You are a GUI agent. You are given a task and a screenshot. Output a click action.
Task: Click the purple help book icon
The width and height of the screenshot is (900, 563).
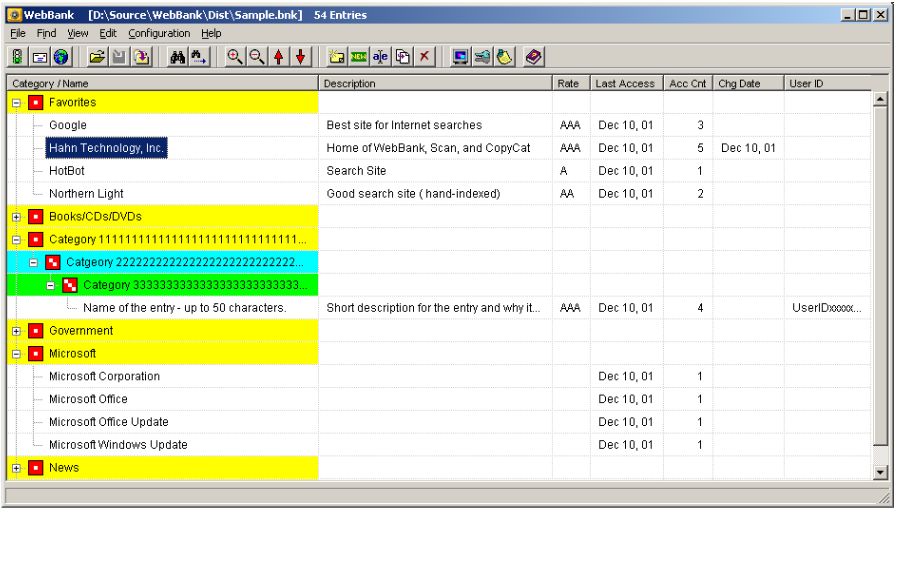[x=533, y=57]
